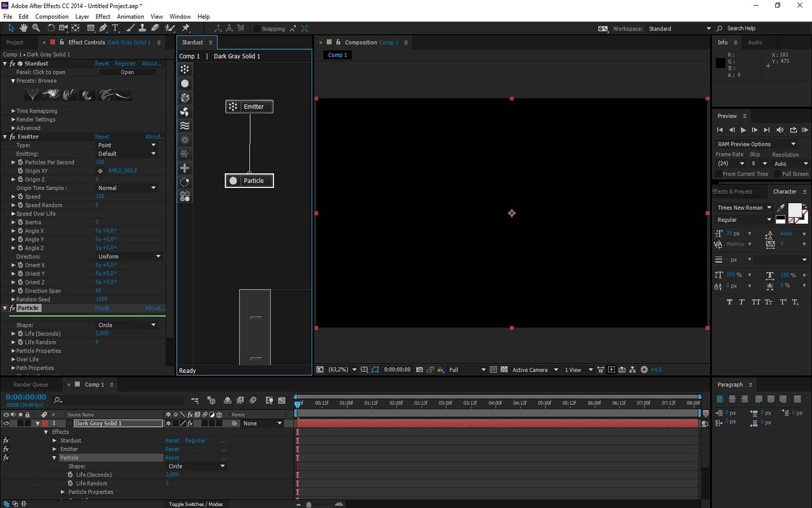Viewport: 812px width, 508px height.
Task: Show channel and color management settings
Action: 441,370
